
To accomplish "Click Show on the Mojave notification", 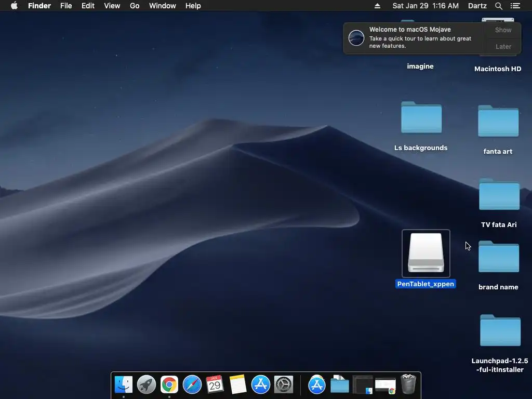I will pos(503,30).
